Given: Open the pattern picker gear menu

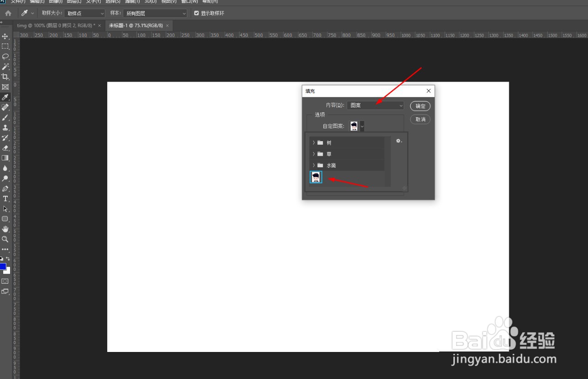Looking at the screenshot, I should 399,141.
